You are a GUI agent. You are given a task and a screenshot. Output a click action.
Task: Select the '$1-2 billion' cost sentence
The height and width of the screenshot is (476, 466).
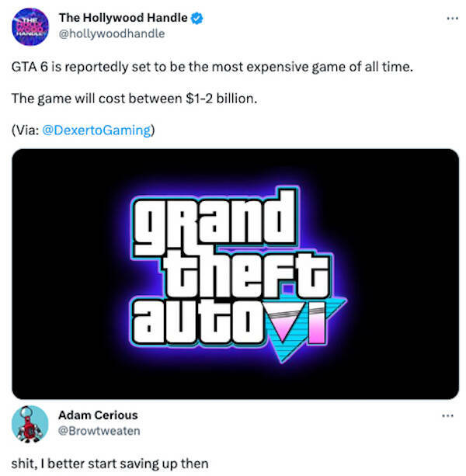pos(134,99)
